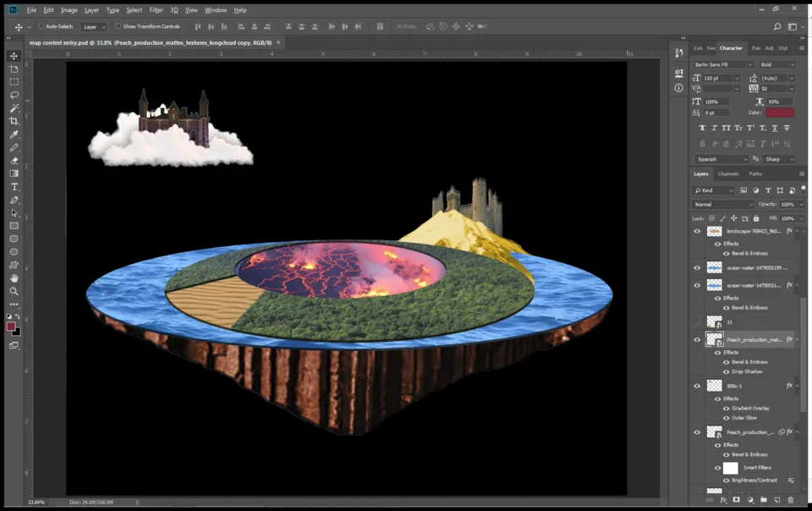Add a layer mask

tap(737, 500)
